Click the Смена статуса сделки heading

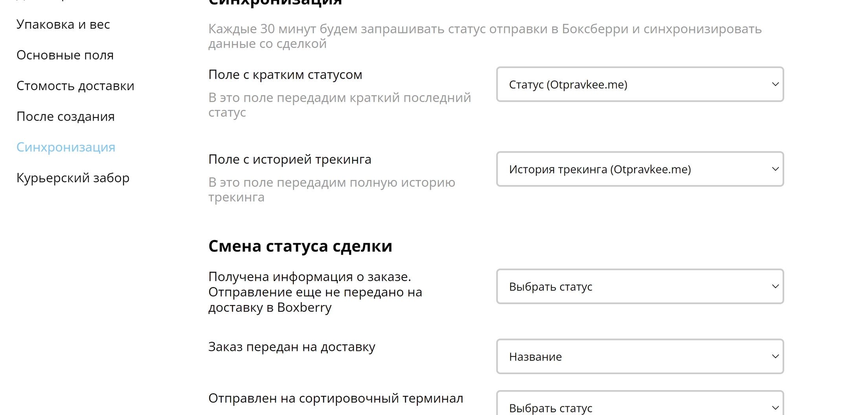(x=300, y=246)
